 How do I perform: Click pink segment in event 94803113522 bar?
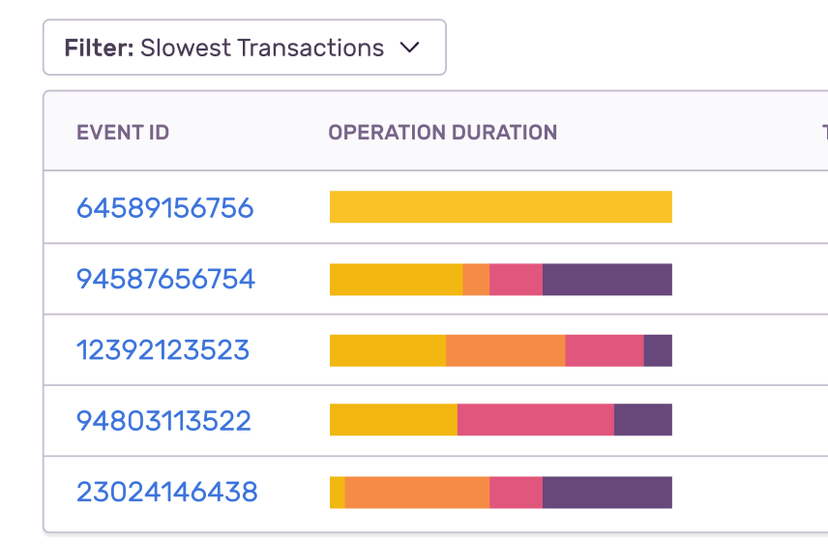[535, 420]
